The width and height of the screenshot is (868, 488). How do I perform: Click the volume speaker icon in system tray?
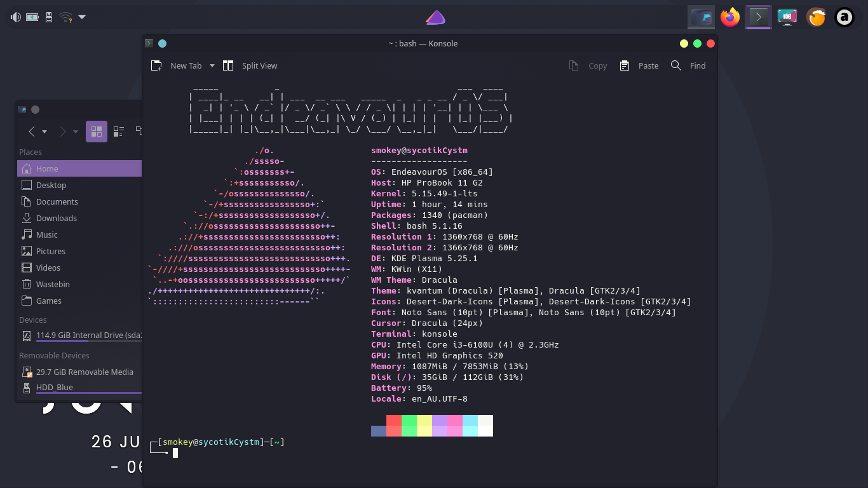16,17
